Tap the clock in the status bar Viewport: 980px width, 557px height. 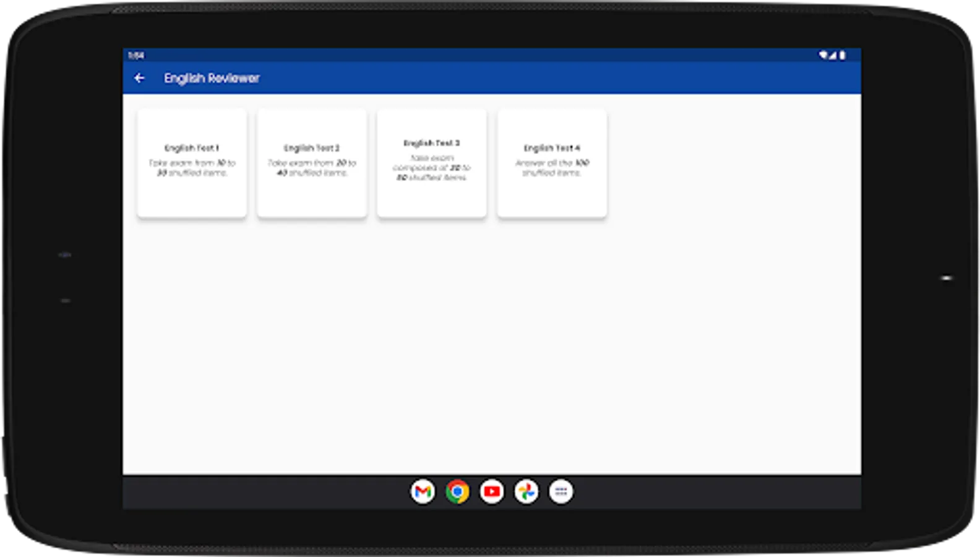pos(136,55)
